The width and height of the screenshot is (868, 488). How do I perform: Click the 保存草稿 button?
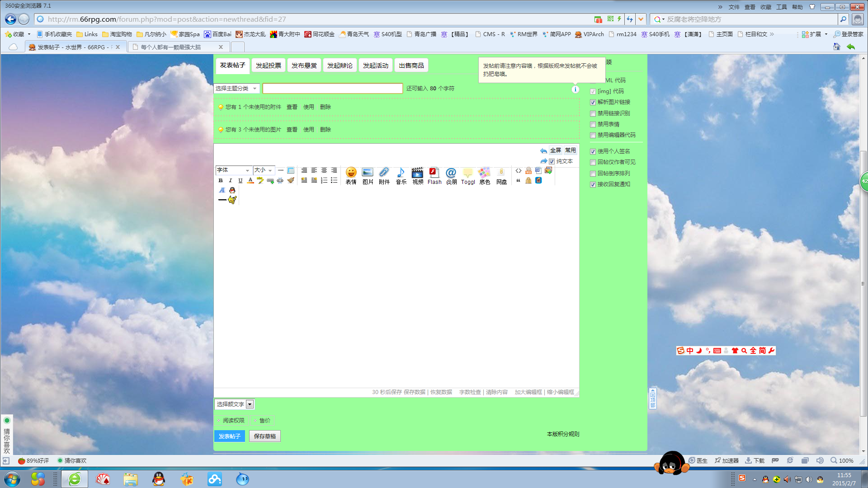[x=265, y=436]
